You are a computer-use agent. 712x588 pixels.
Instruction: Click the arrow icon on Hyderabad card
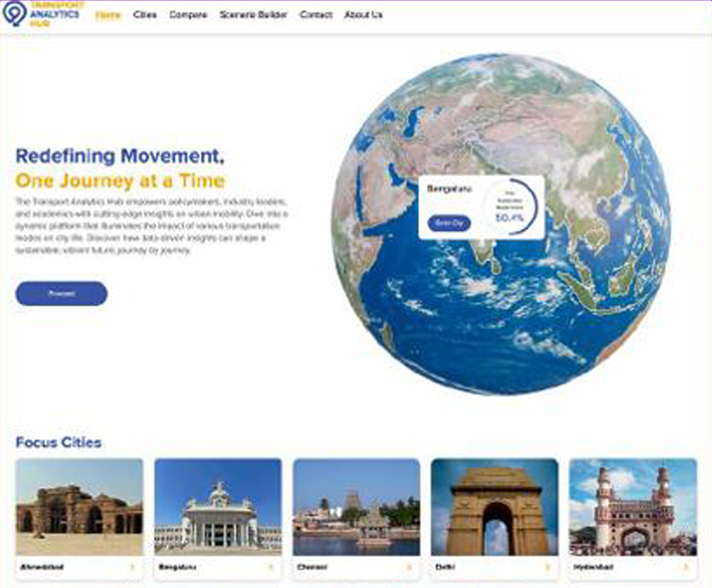pyautogui.click(x=686, y=567)
